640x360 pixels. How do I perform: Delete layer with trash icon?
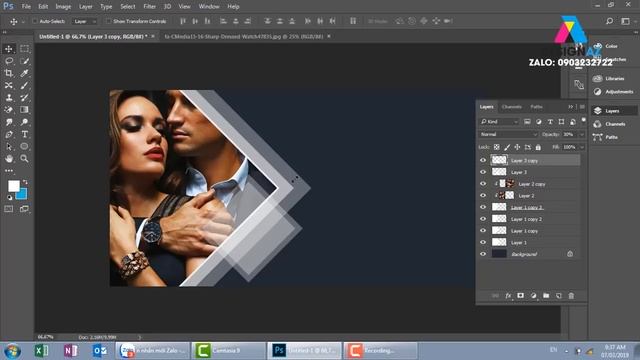point(571,296)
